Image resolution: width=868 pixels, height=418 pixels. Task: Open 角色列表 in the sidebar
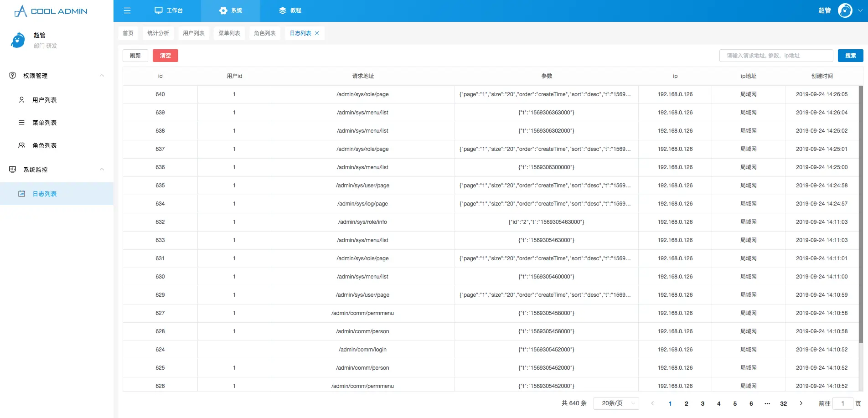coord(57,145)
